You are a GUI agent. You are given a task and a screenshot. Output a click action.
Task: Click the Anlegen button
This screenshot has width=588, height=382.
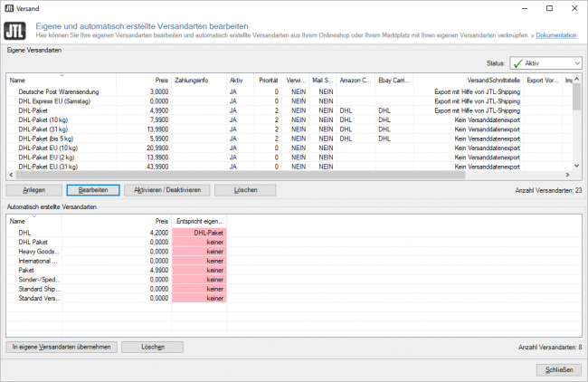point(34,190)
